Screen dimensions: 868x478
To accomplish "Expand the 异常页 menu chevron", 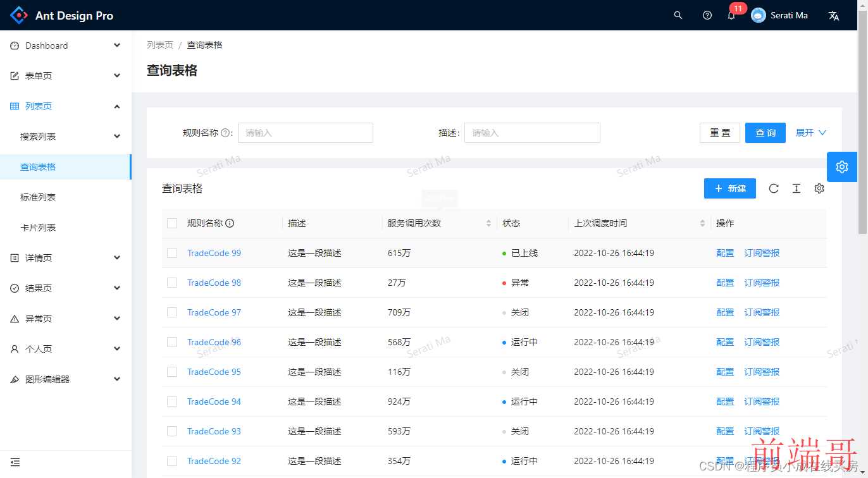I will pos(117,319).
